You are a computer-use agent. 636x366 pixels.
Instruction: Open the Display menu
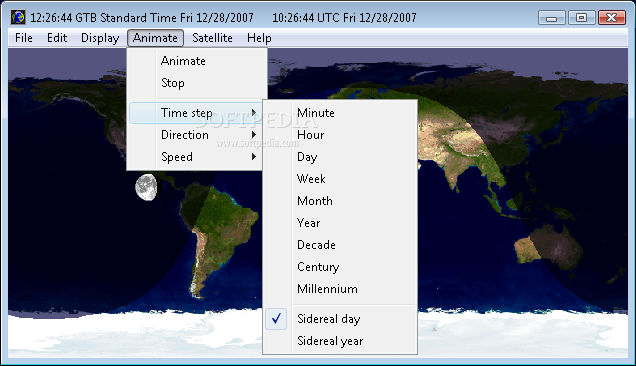(x=100, y=38)
